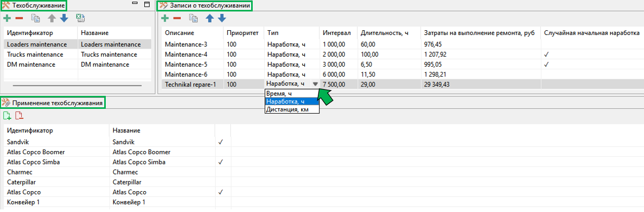Export maintenance list to Excel
This screenshot has width=644, height=212.
80,18
